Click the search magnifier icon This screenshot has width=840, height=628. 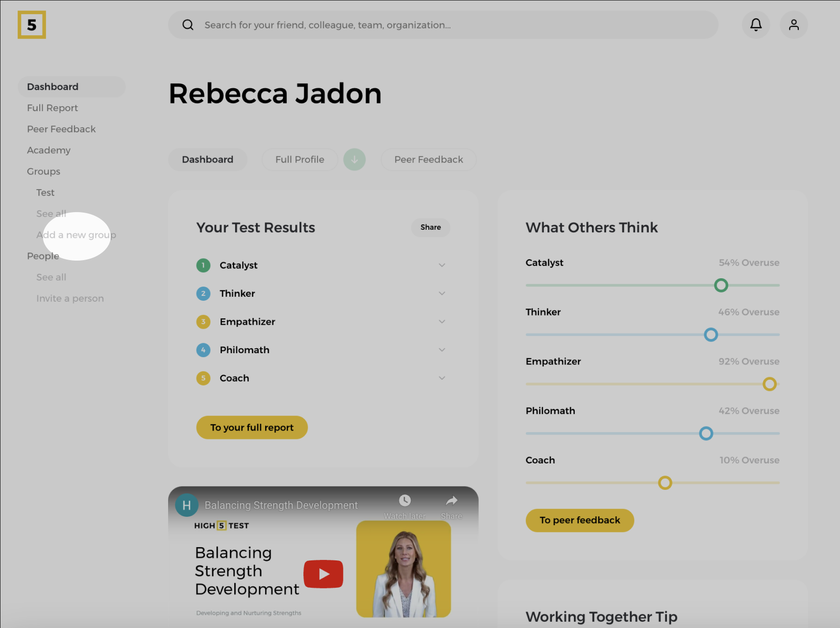188,25
